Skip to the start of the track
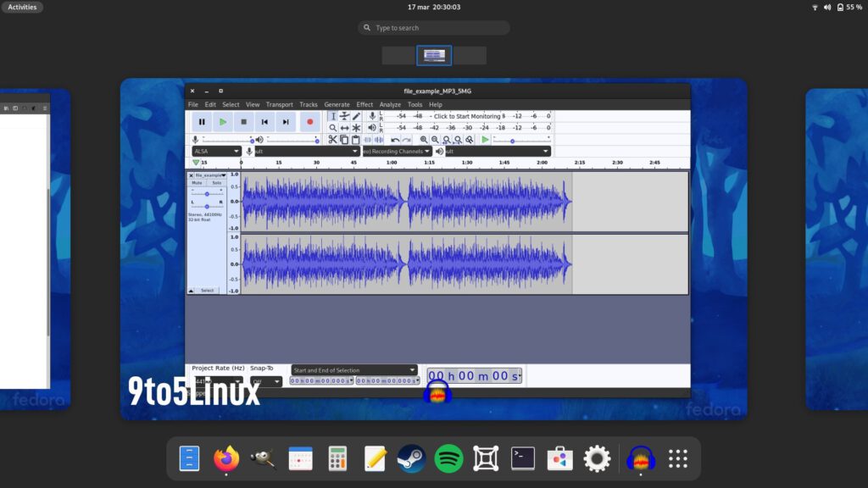This screenshot has height=488, width=868. (x=264, y=122)
